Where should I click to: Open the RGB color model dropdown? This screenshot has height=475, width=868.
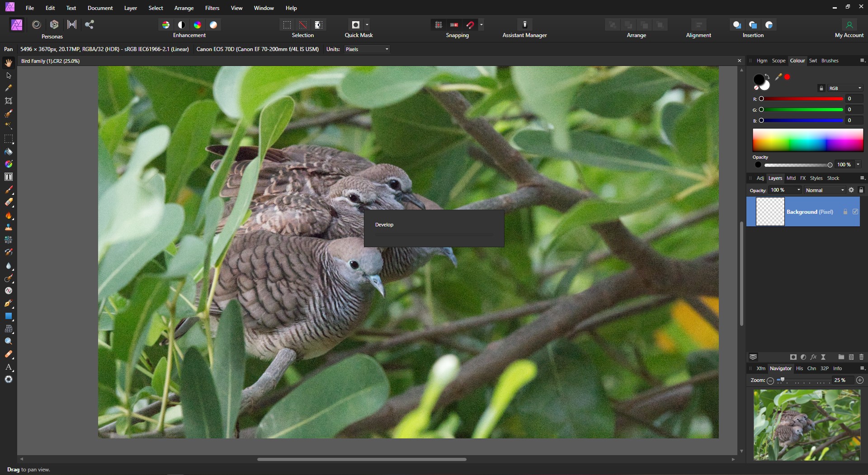point(844,88)
